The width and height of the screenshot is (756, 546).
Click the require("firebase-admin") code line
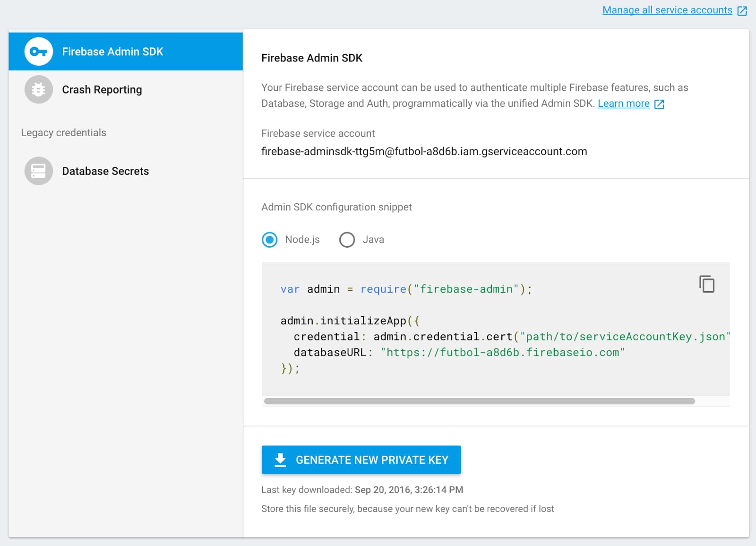point(406,289)
